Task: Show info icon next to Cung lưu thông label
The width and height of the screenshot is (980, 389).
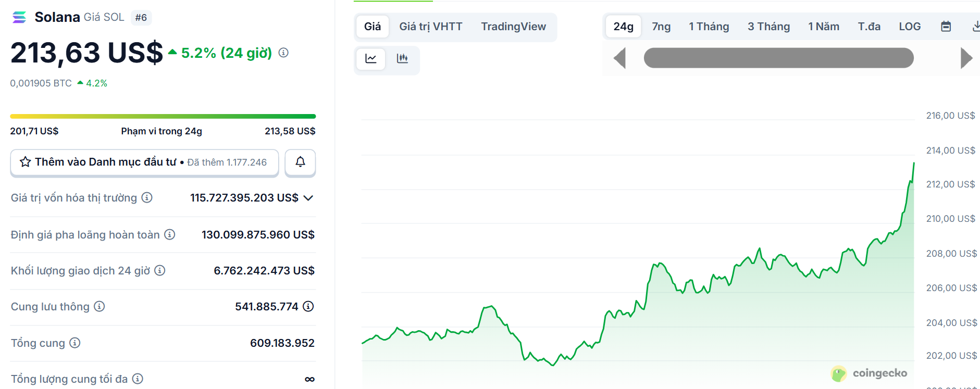Action: pos(100,306)
